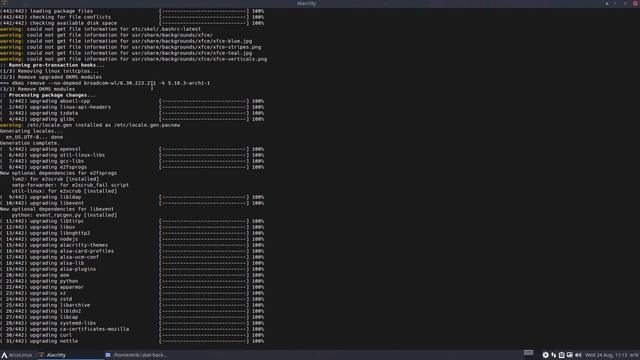Viewport: 640px width, 360px height.
Task: Click the 'upgrading openssl' line
Action: click(132, 149)
